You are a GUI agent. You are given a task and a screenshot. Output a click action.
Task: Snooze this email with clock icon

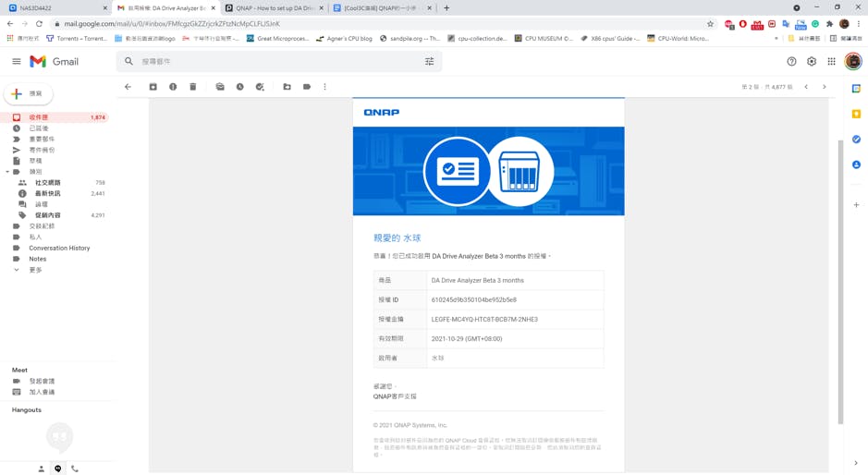click(239, 87)
